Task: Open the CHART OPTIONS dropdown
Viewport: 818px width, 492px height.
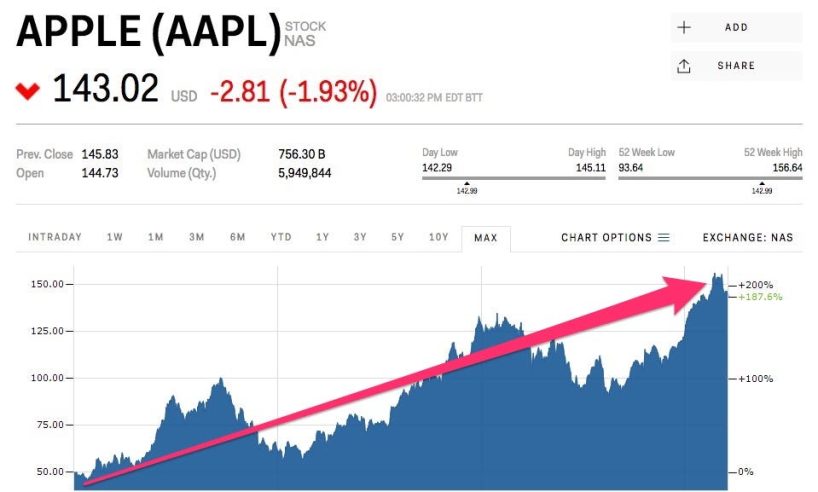Action: pos(606,238)
